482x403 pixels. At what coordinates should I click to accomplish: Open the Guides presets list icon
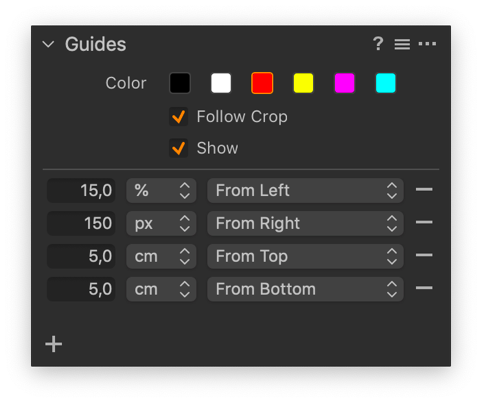point(402,44)
